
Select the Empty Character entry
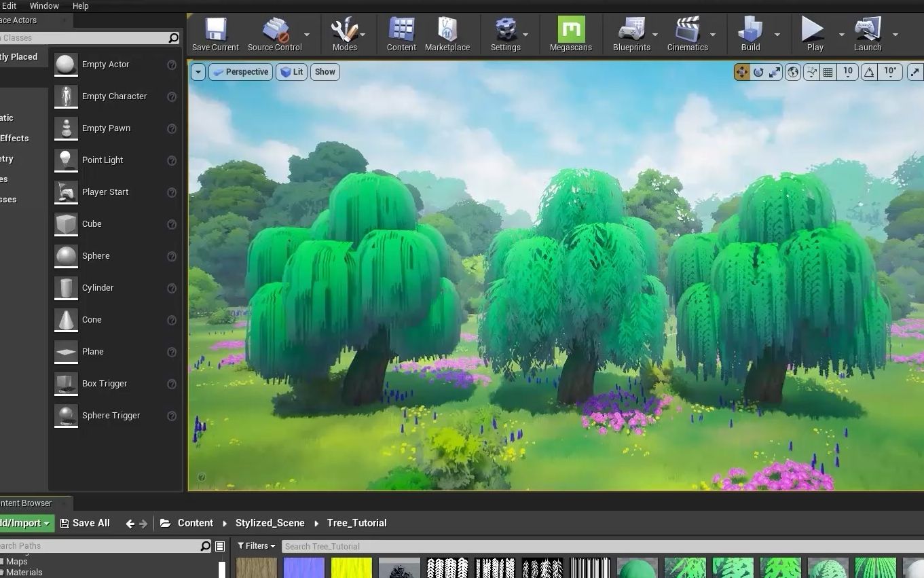click(115, 96)
